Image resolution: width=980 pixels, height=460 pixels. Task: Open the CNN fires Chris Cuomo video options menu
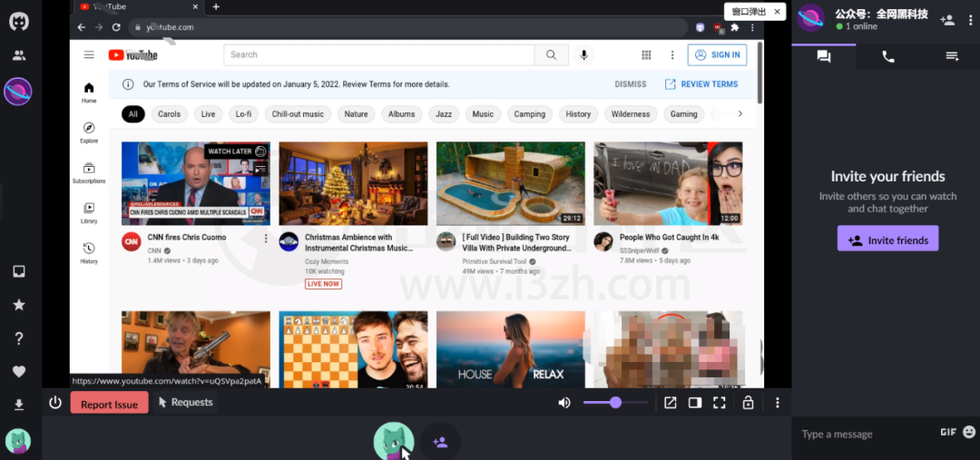pos(266,238)
